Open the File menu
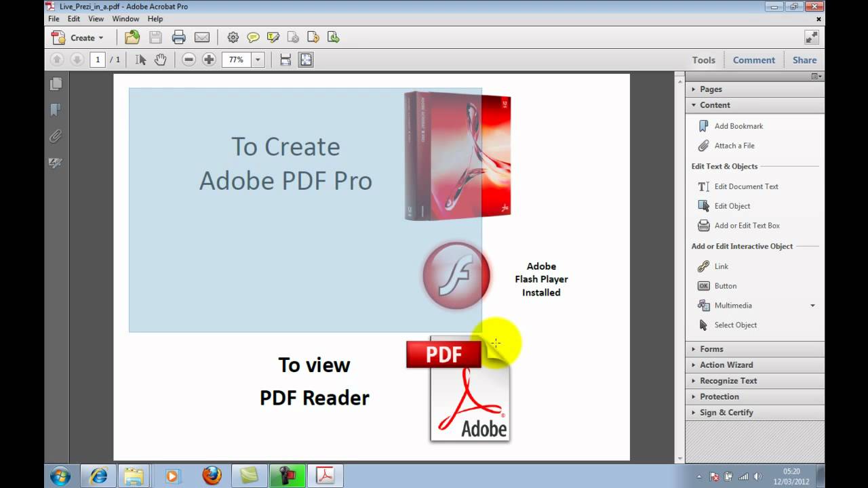This screenshot has height=488, width=868. coord(54,19)
